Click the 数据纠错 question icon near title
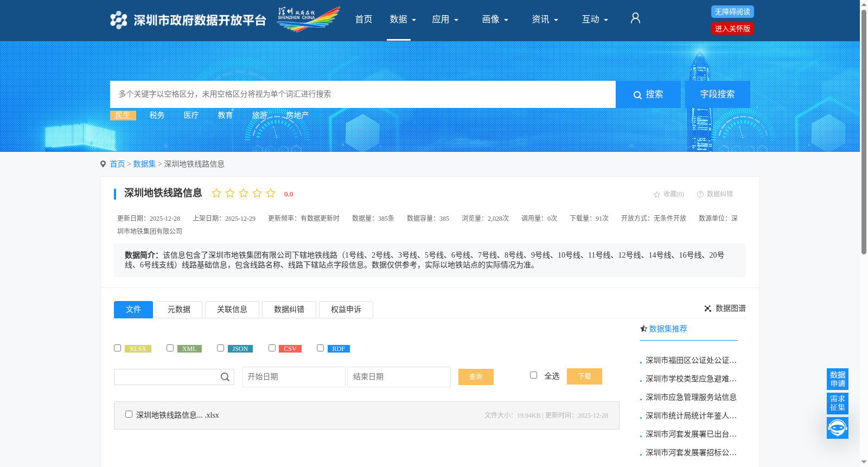Screen dimensions: 868x467 [700, 194]
